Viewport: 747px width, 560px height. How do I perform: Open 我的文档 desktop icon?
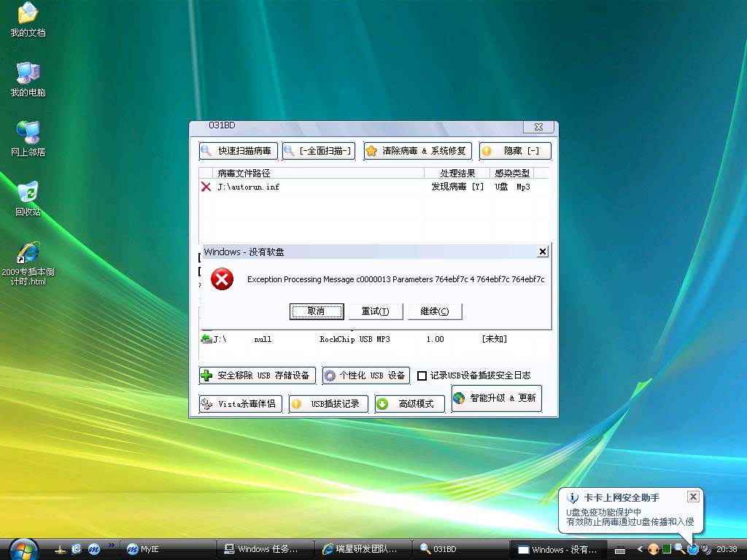[28, 19]
